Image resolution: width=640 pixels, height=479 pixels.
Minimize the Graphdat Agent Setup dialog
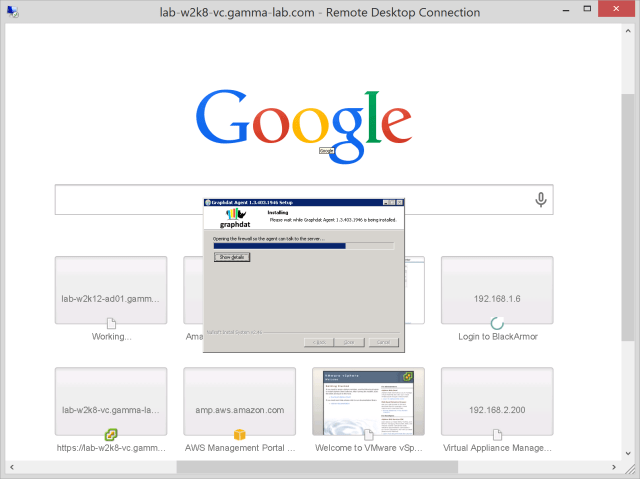click(x=386, y=202)
